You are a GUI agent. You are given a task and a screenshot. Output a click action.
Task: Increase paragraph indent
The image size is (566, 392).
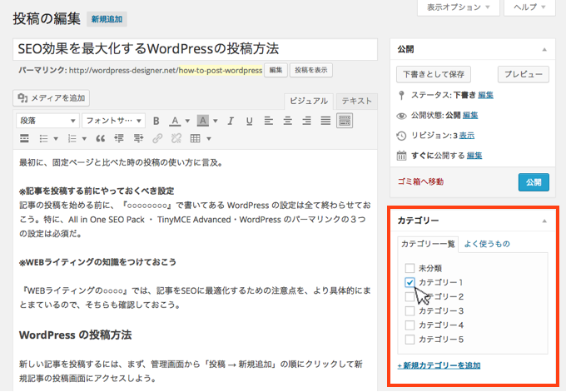click(x=138, y=139)
